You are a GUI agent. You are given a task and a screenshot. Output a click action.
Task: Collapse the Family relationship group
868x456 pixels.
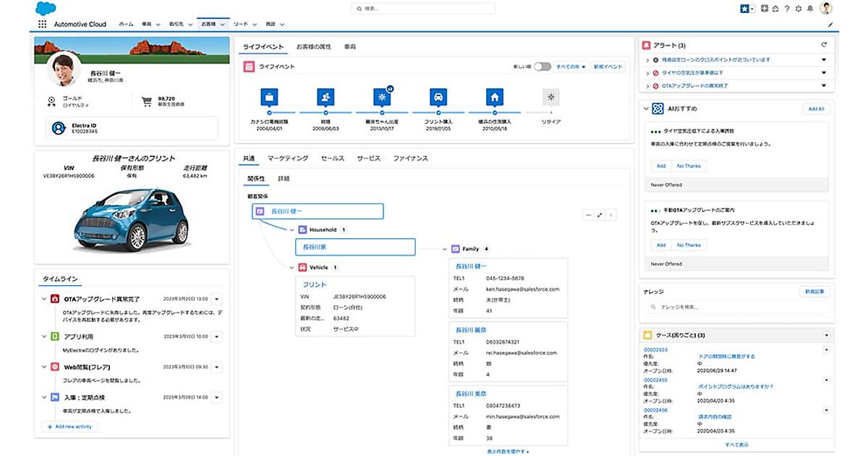tap(444, 249)
